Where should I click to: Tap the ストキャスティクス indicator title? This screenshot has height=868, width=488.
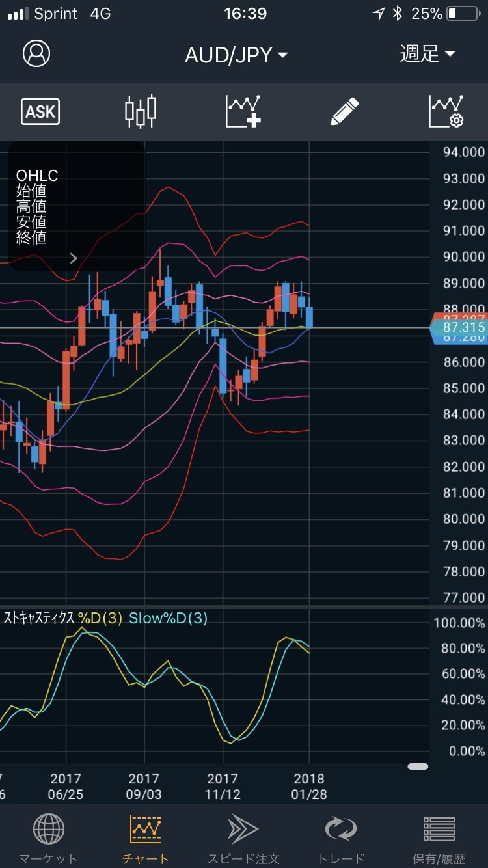pyautogui.click(x=39, y=618)
